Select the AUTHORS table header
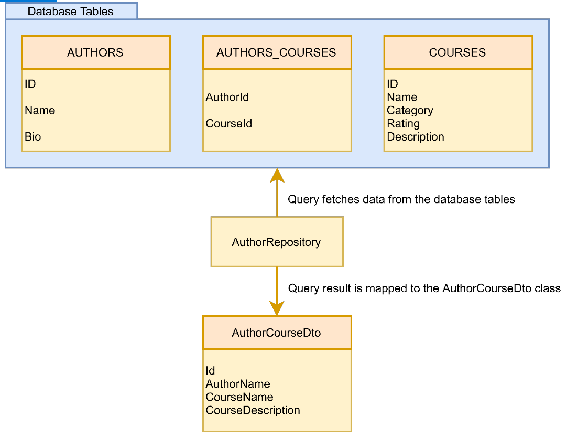This screenshot has width=566, height=438. [x=96, y=52]
